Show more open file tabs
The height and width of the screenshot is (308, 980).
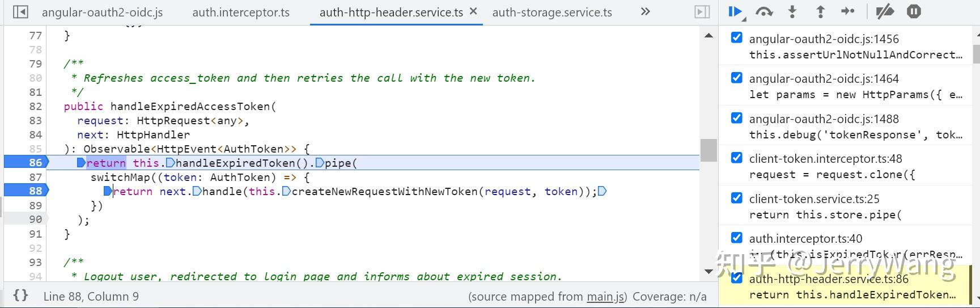click(645, 12)
